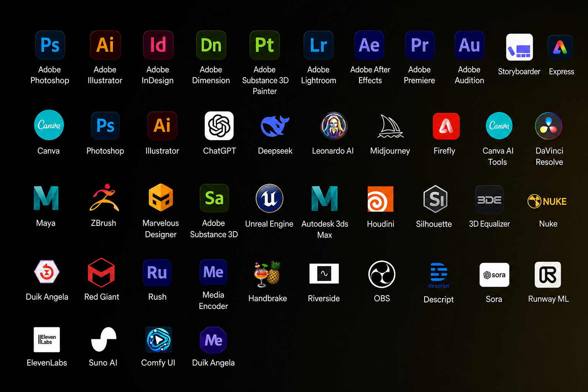Image resolution: width=588 pixels, height=392 pixels.
Task: Click the M icon labeled Maya
Action: 46,198
